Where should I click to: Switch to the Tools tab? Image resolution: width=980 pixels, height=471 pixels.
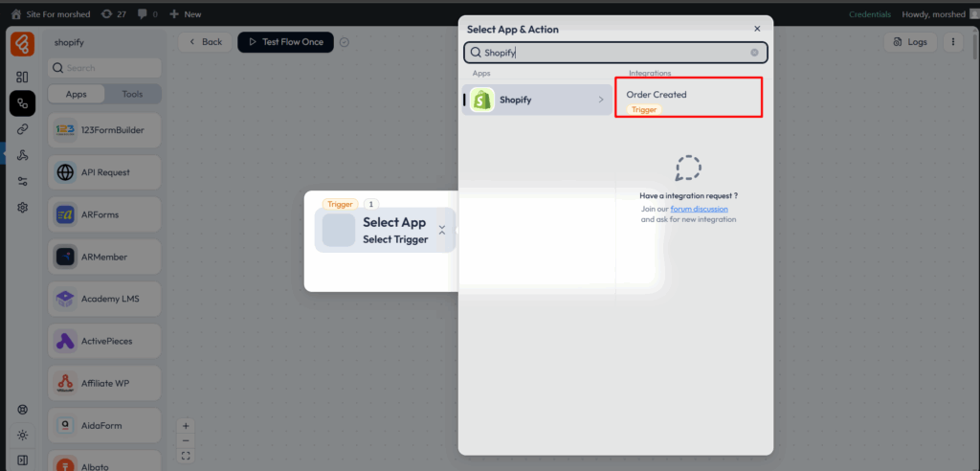(x=132, y=94)
